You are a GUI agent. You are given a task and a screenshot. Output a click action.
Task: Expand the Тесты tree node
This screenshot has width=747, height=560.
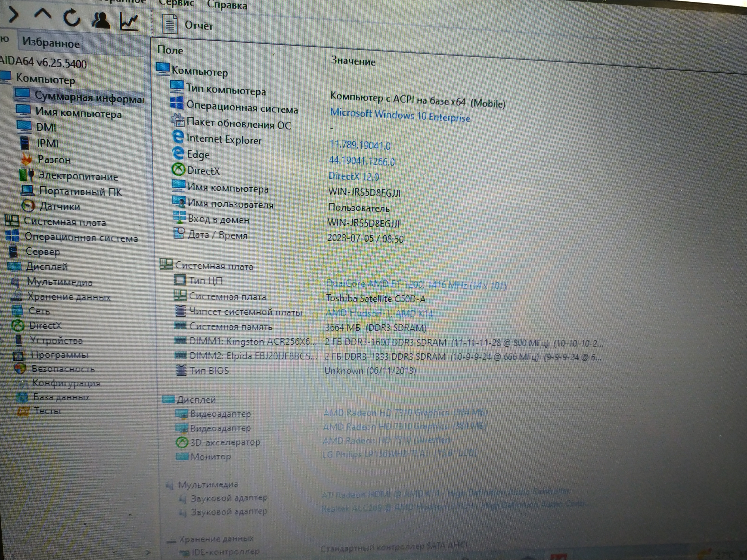6,411
